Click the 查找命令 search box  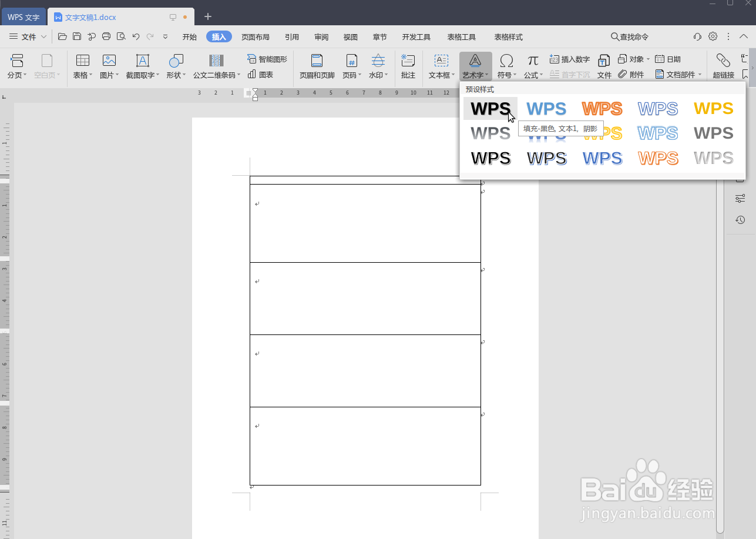[x=630, y=36]
